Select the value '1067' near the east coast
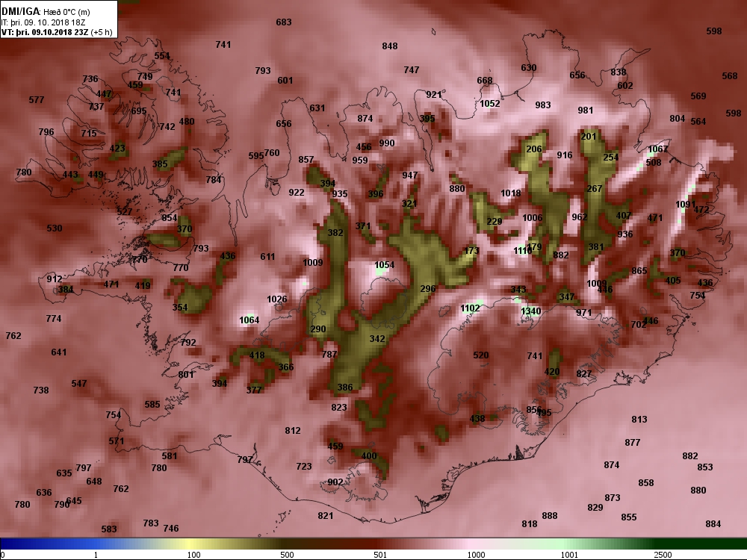Image resolution: width=747 pixels, height=560 pixels. coord(658,149)
